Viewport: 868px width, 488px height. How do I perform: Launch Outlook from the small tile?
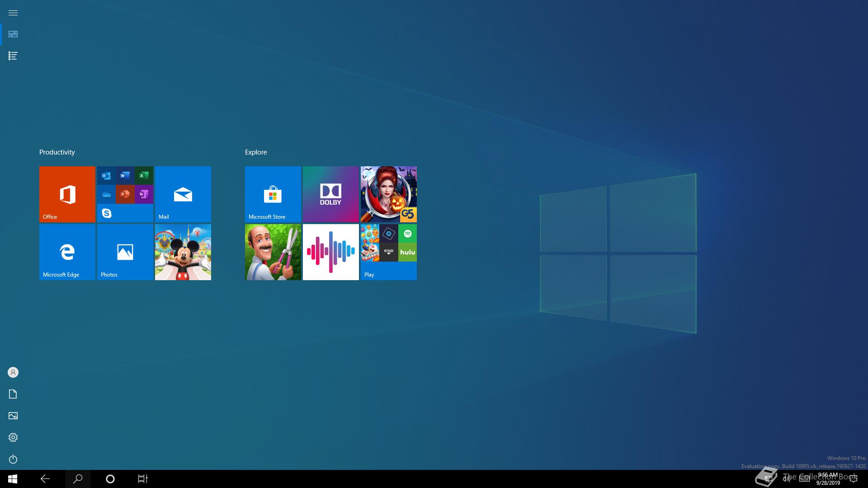[x=106, y=175]
